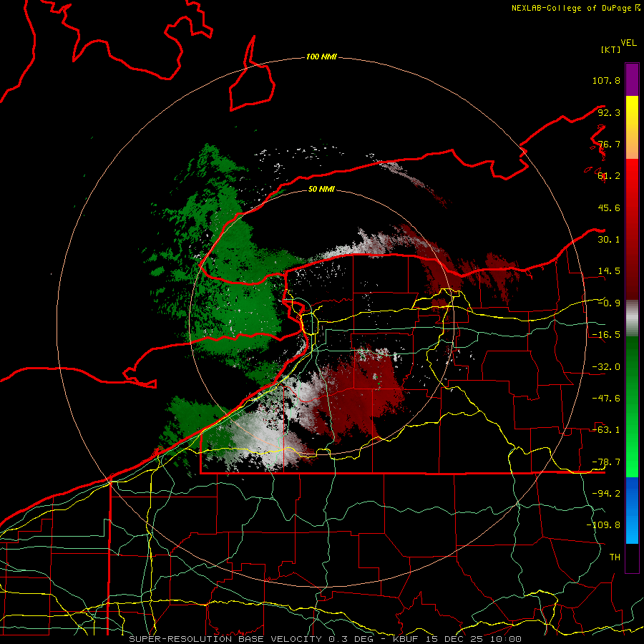Click the TH threshold label
This screenshot has height=644, width=644.
(615, 557)
